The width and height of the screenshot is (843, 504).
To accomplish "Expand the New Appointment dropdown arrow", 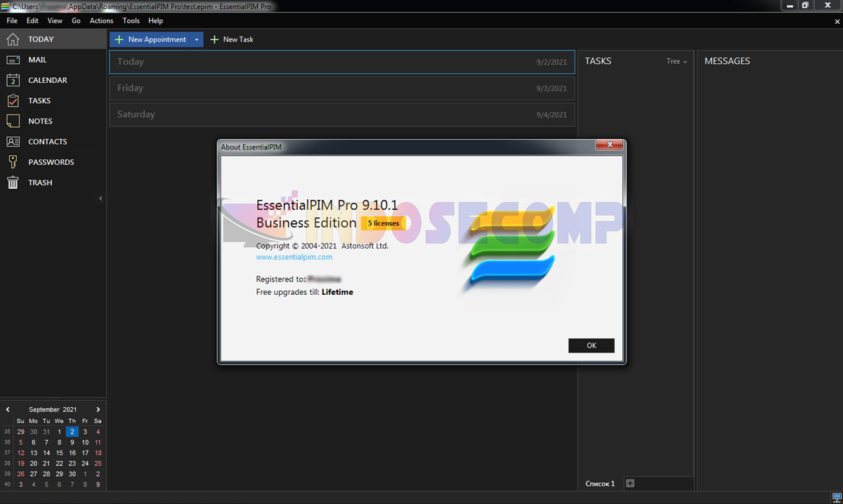I will [x=197, y=39].
